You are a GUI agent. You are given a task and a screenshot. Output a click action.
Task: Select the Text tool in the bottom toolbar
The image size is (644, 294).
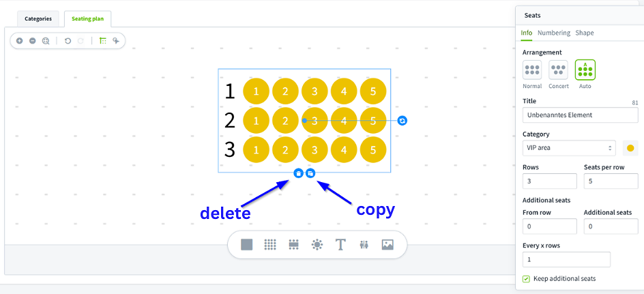(x=340, y=245)
